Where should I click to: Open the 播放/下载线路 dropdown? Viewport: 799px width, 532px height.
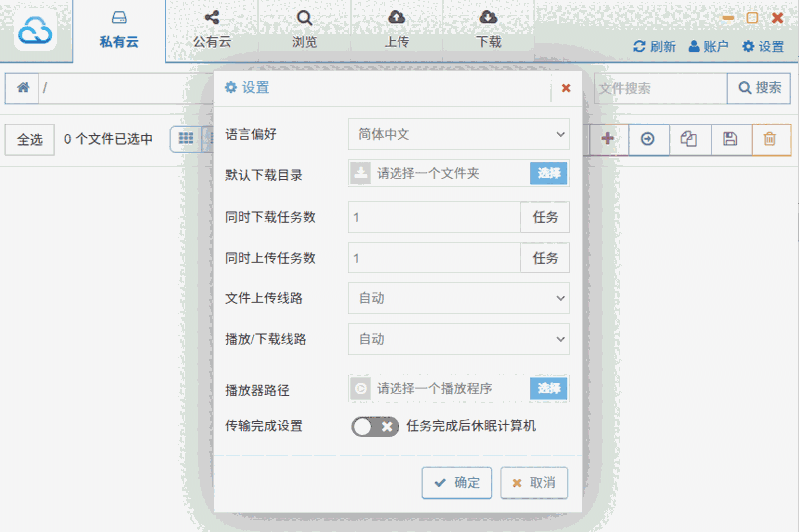[x=458, y=339]
